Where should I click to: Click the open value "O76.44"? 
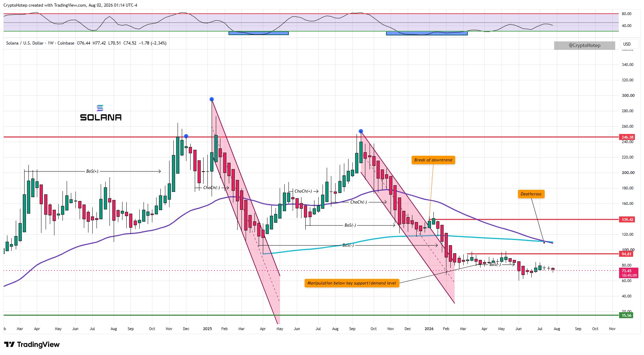84,43
